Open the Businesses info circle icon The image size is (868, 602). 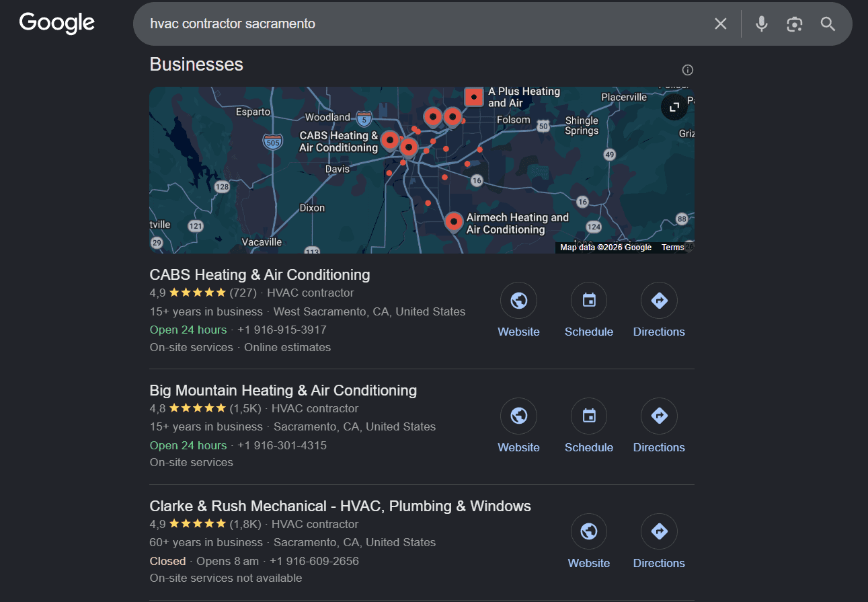688,70
